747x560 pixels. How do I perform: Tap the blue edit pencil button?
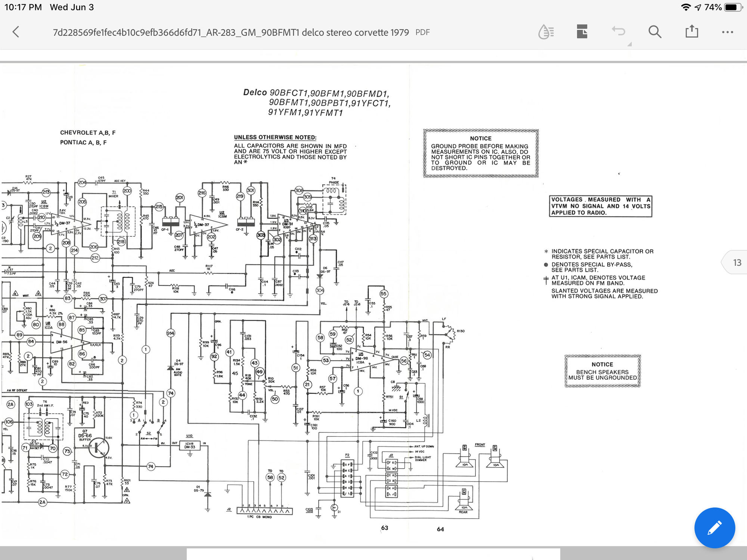(x=715, y=528)
